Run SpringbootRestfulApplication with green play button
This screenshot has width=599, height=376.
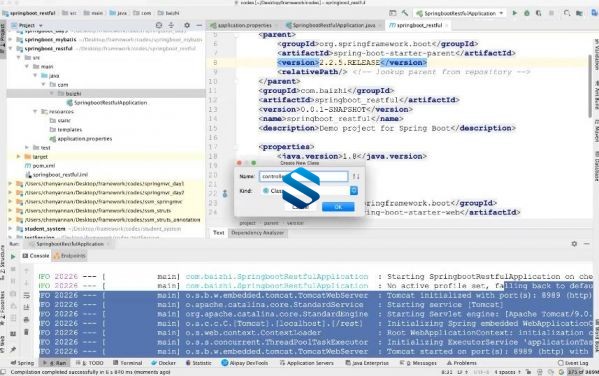[x=515, y=13]
